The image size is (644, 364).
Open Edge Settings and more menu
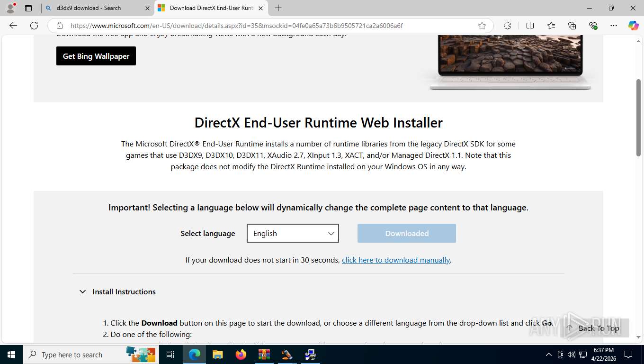[x=614, y=26]
